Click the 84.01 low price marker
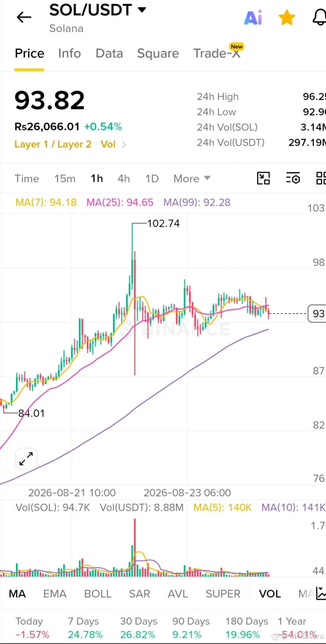326x644 pixels. coord(31,413)
